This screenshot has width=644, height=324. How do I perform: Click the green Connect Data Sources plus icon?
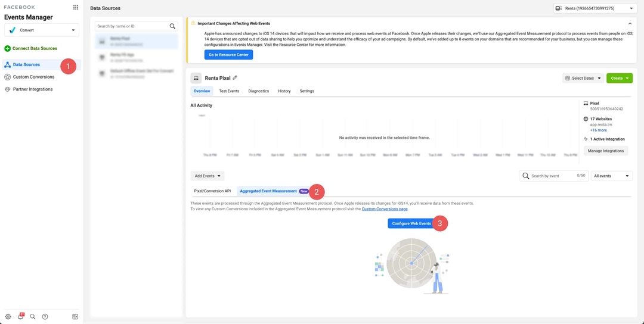point(7,48)
